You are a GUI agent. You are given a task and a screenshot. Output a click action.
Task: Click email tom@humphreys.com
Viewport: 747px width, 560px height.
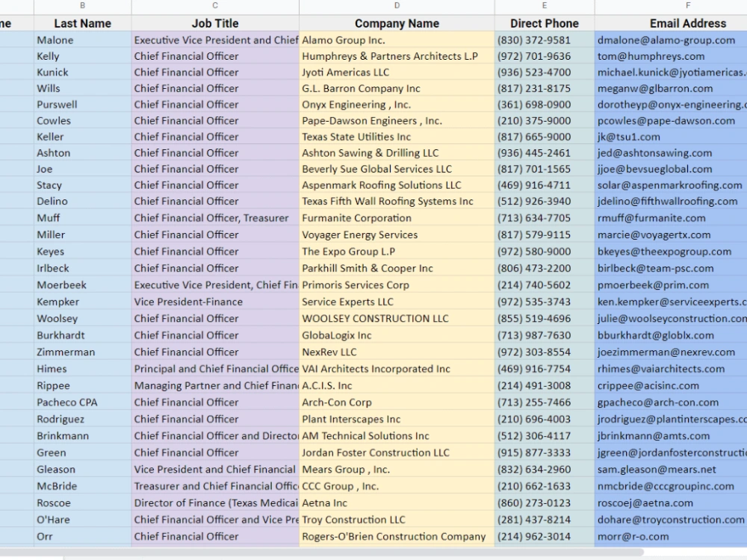[x=671, y=56]
